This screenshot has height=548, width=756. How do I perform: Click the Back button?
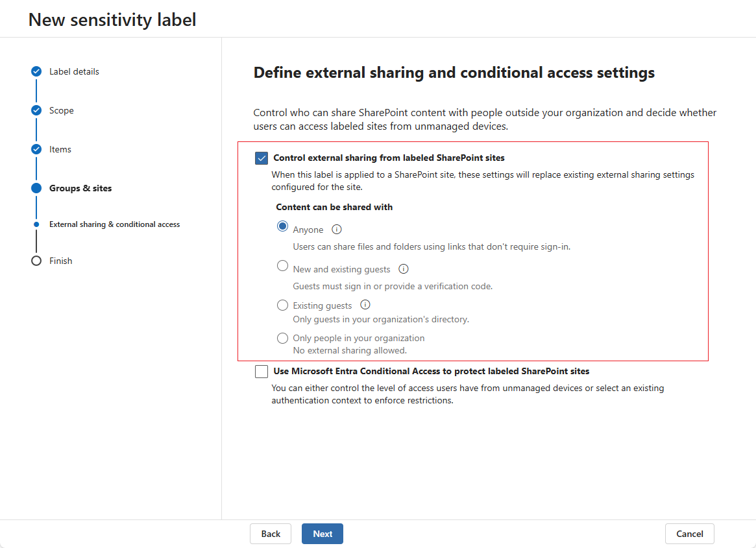click(271, 533)
